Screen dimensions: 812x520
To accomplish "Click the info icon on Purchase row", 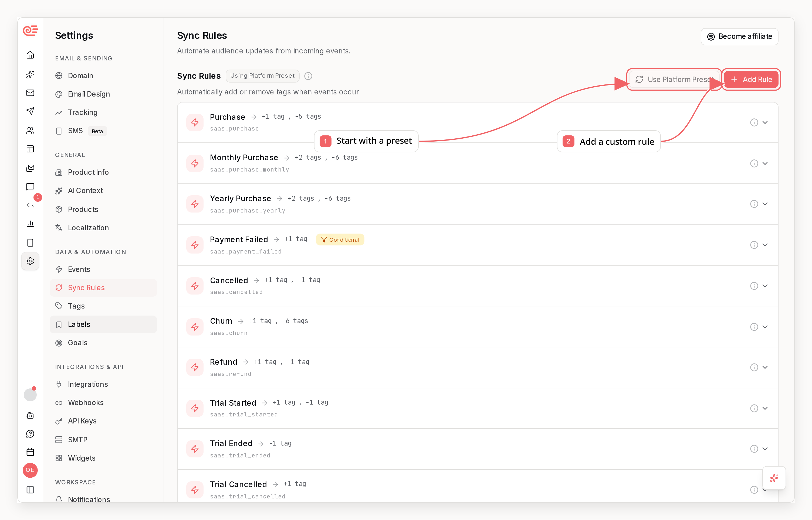I will point(754,122).
